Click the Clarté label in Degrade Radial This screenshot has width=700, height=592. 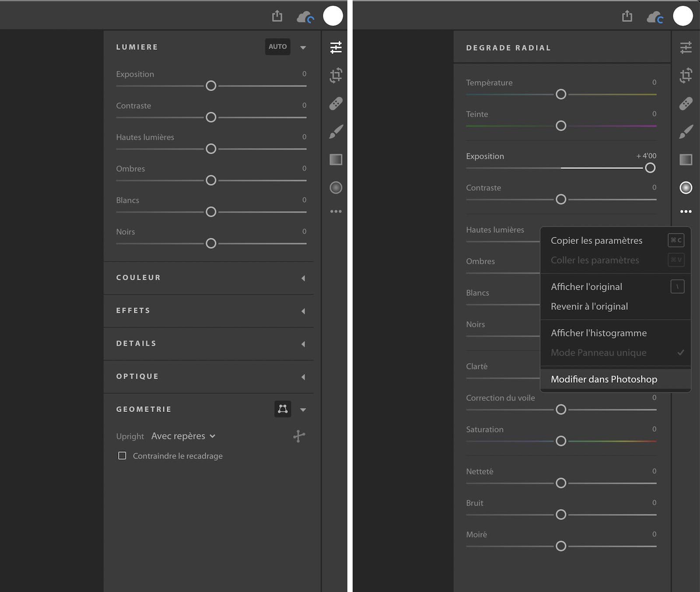click(476, 366)
